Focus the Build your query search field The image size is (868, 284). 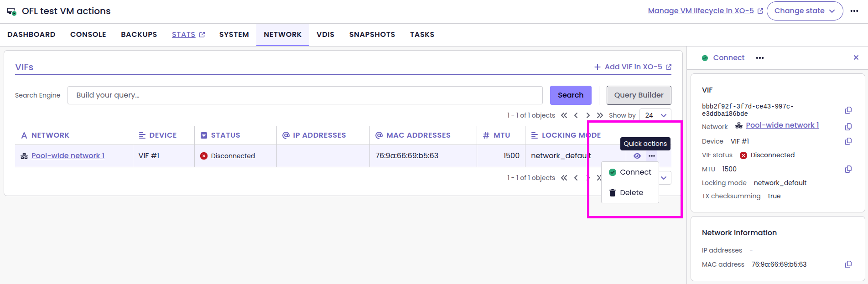(x=305, y=95)
